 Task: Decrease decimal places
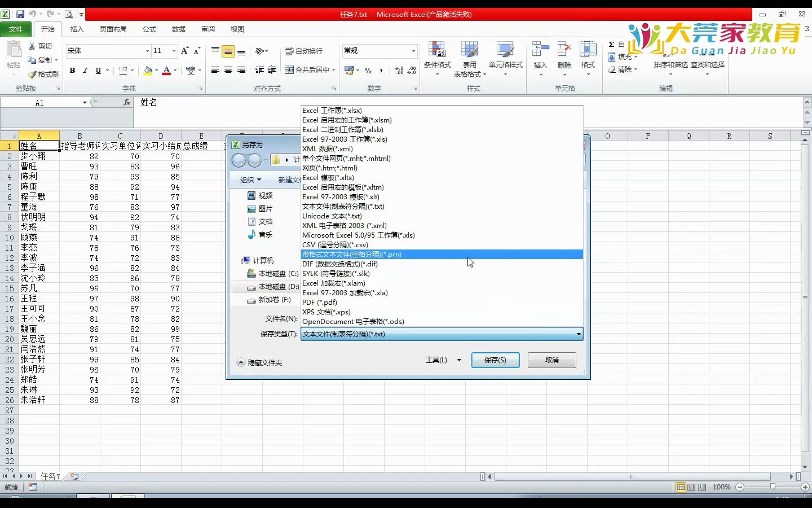(x=412, y=71)
